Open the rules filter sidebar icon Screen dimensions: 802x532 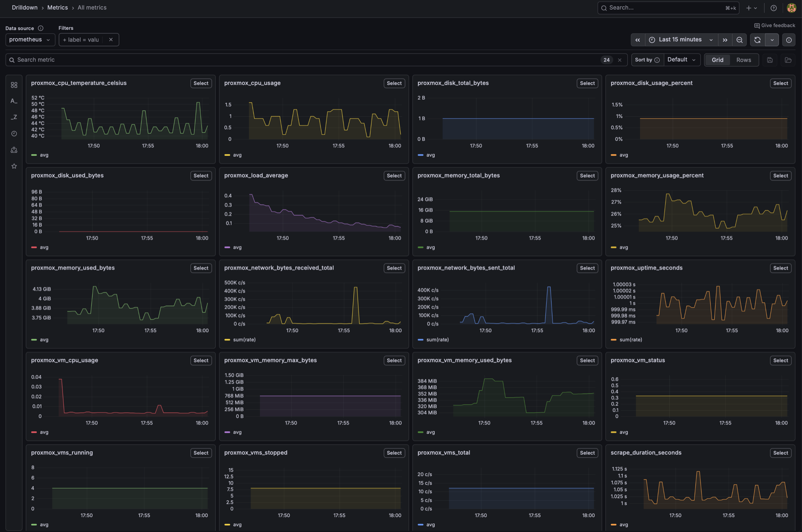[x=14, y=85]
